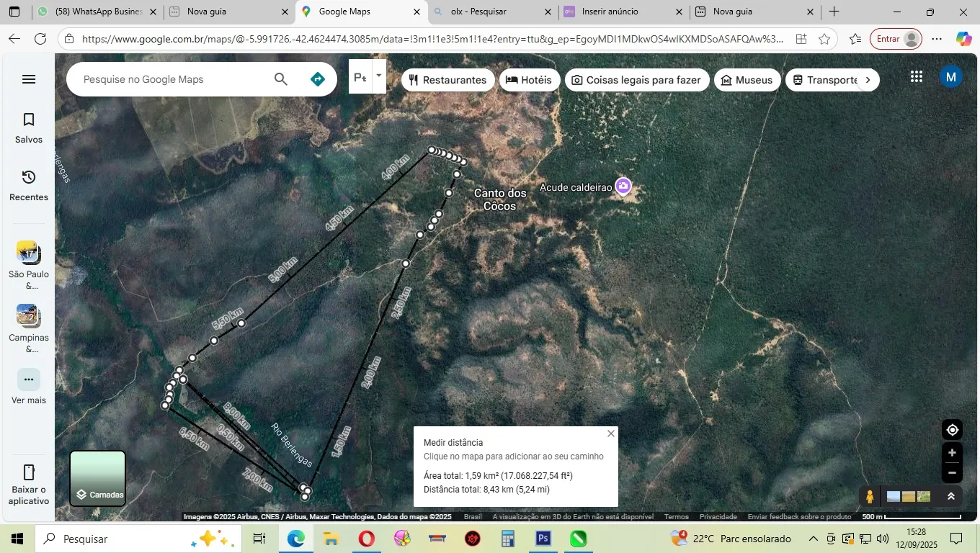Open a new browser tab with plus

point(834,12)
